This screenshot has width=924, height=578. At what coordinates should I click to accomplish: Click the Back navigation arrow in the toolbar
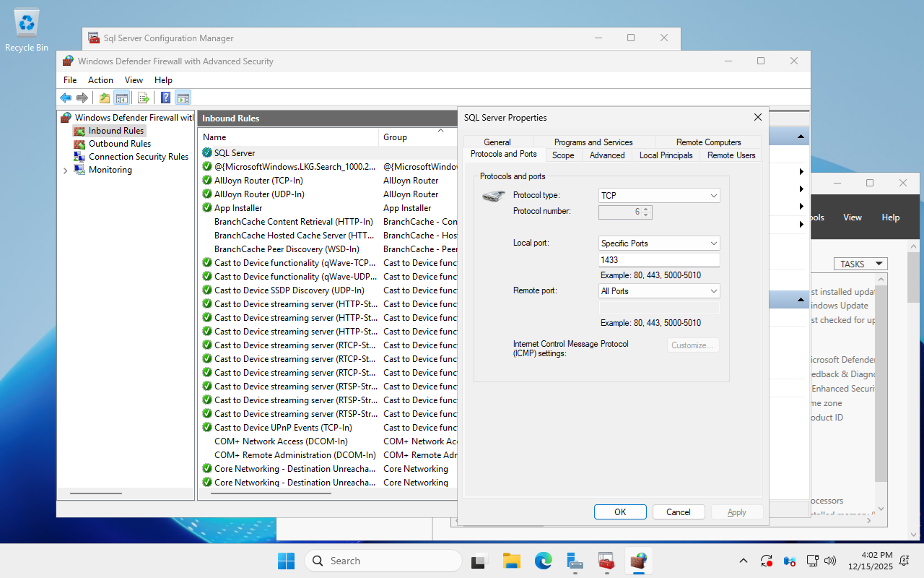(x=66, y=98)
